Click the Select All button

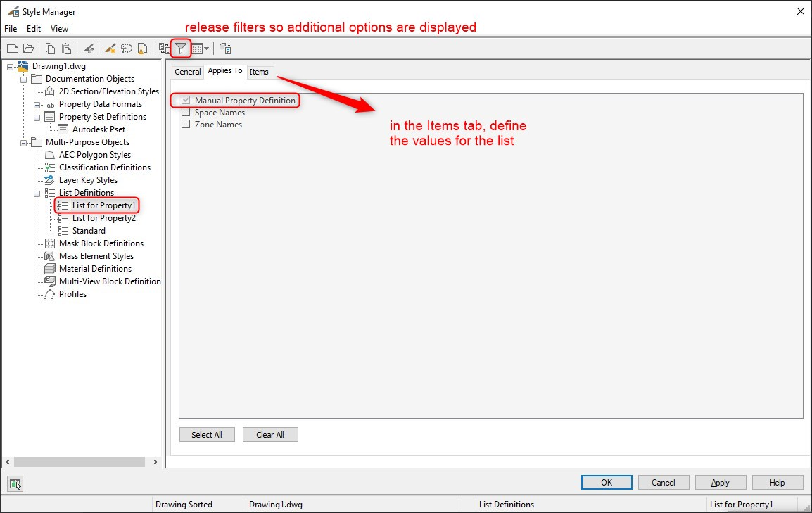pyautogui.click(x=207, y=435)
